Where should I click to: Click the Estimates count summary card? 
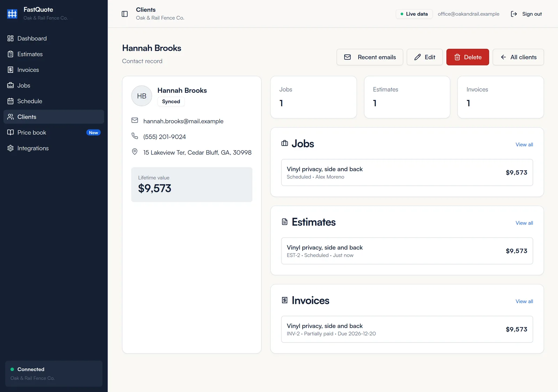click(x=407, y=97)
